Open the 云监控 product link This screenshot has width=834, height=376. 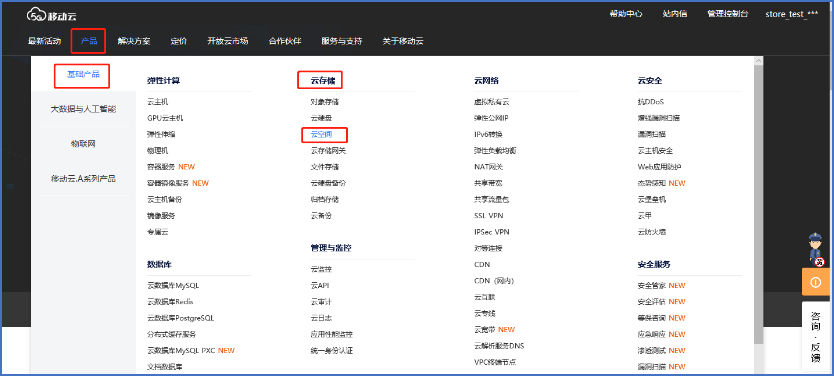(x=321, y=269)
